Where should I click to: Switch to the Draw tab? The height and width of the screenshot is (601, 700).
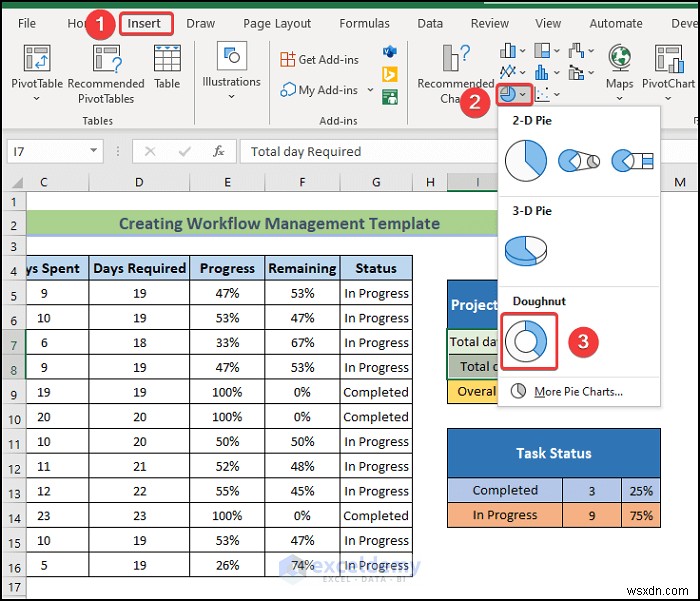click(x=200, y=23)
